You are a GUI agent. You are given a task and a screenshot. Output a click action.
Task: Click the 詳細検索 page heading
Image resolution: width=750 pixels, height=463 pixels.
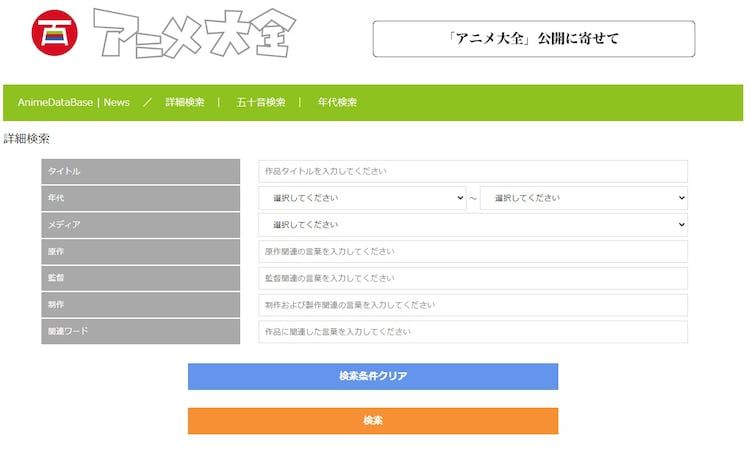(x=27, y=139)
